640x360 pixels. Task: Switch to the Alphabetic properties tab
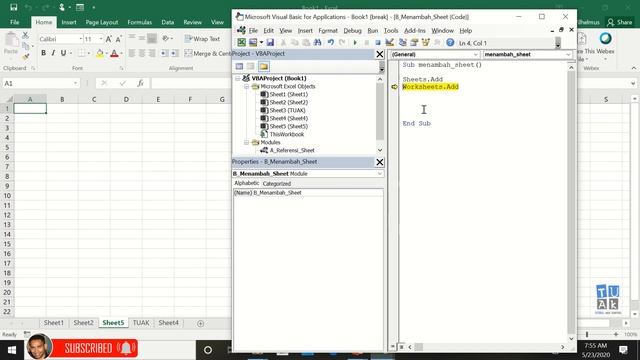[247, 183]
